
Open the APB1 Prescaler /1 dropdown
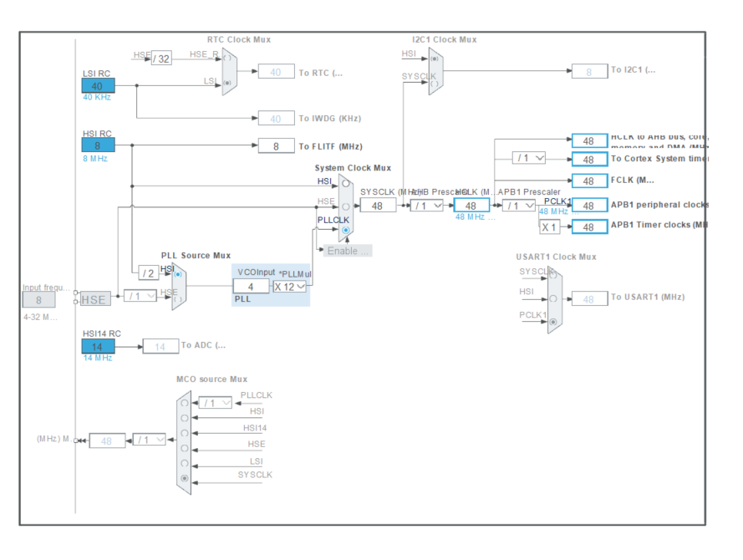coord(519,206)
